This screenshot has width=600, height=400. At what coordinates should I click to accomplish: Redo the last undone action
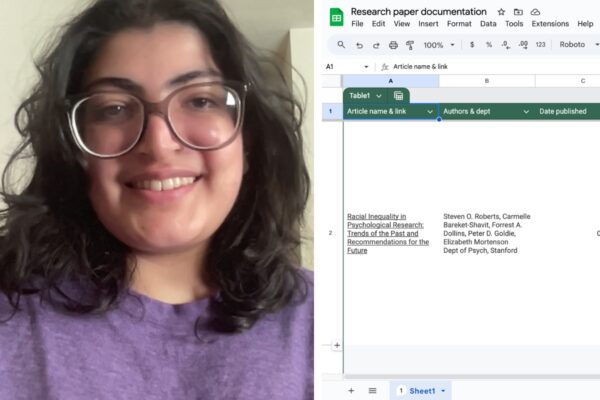coord(376,45)
